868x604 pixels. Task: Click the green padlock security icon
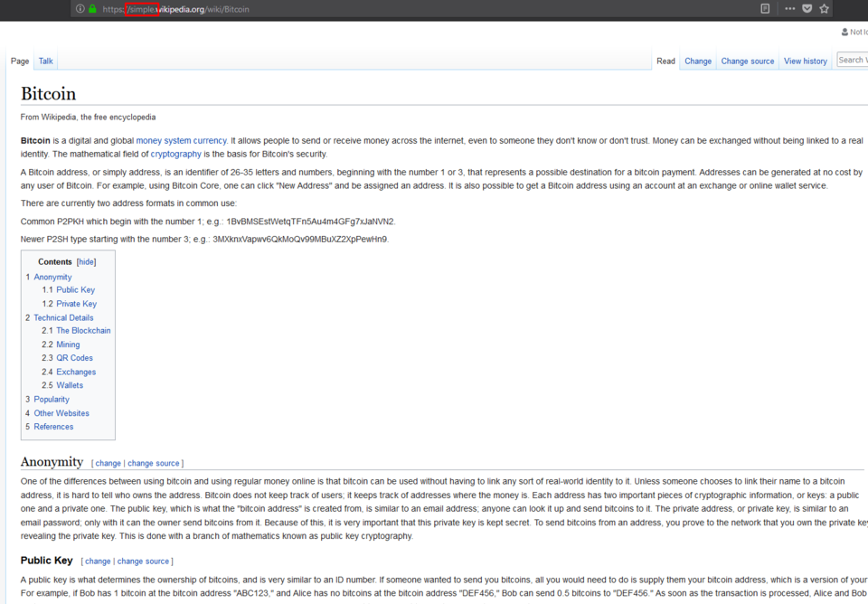[x=92, y=9]
